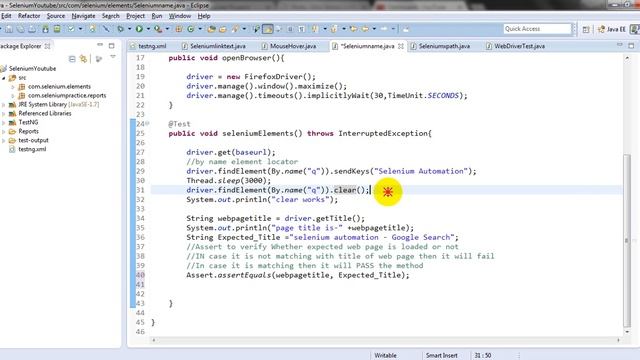Open the Package Explorer View Menu triangle

tap(113, 57)
